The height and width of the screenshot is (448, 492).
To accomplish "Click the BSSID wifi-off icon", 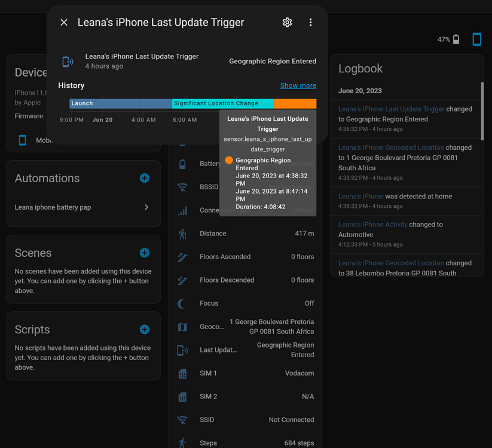I will click(182, 187).
